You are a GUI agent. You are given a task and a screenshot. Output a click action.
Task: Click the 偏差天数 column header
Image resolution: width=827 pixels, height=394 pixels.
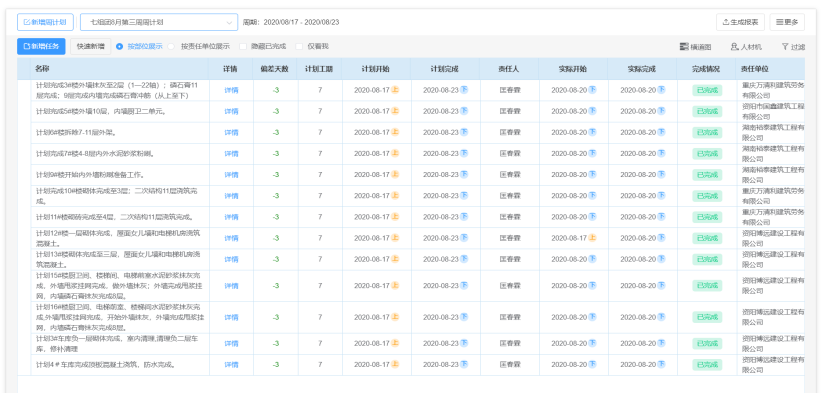tap(275, 69)
